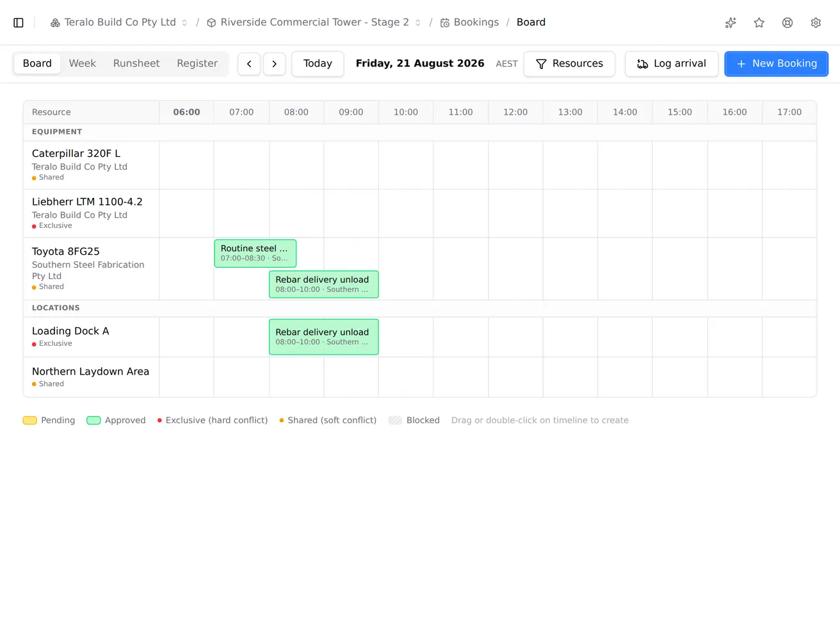Toggle the sidebar panel icon
840x639 pixels.
click(x=19, y=22)
